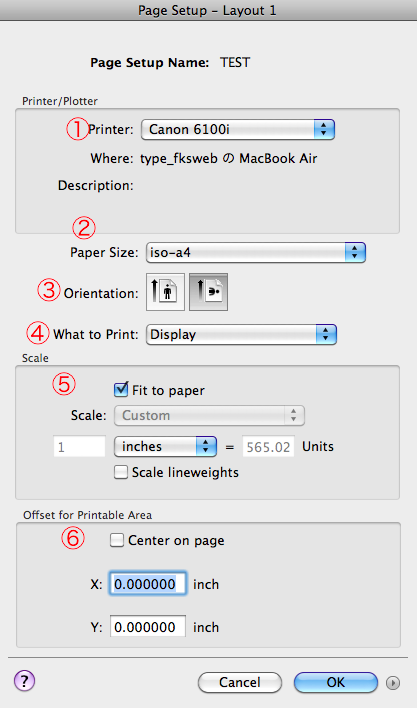Click the X offset input field

click(x=148, y=584)
